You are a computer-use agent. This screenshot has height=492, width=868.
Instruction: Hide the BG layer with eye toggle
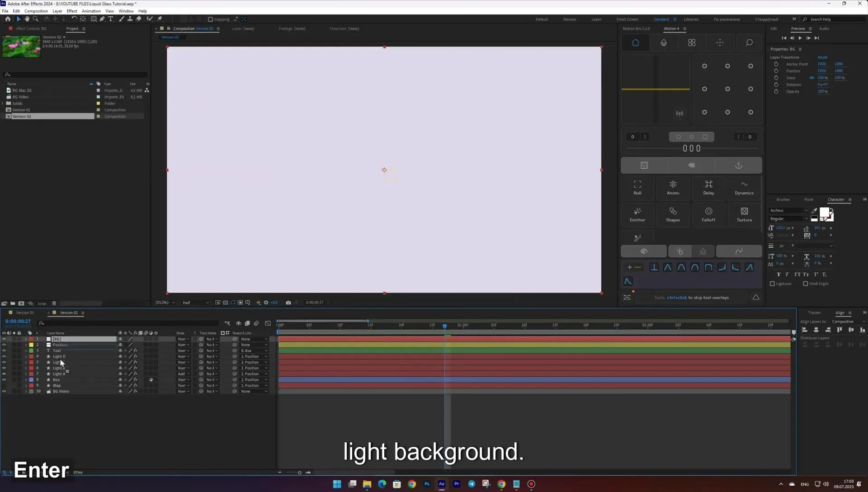click(4, 339)
